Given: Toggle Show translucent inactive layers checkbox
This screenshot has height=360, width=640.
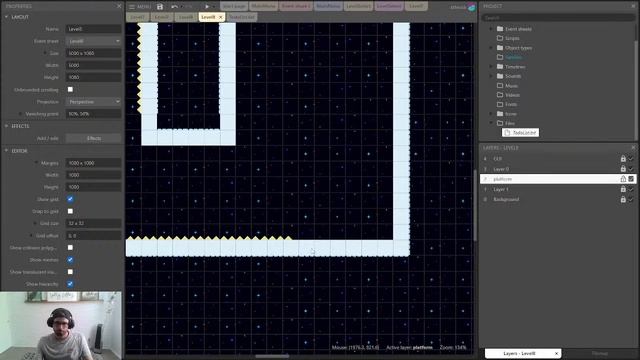Looking at the screenshot, I should 70,272.
